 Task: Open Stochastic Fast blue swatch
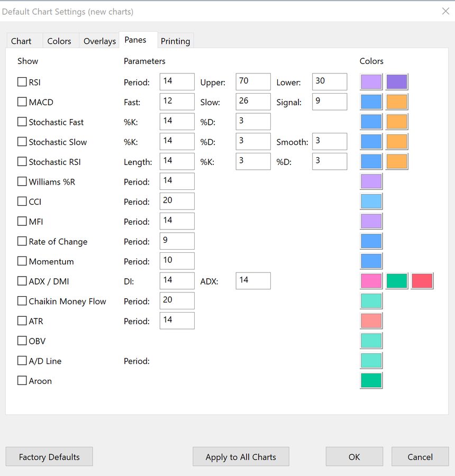(371, 122)
